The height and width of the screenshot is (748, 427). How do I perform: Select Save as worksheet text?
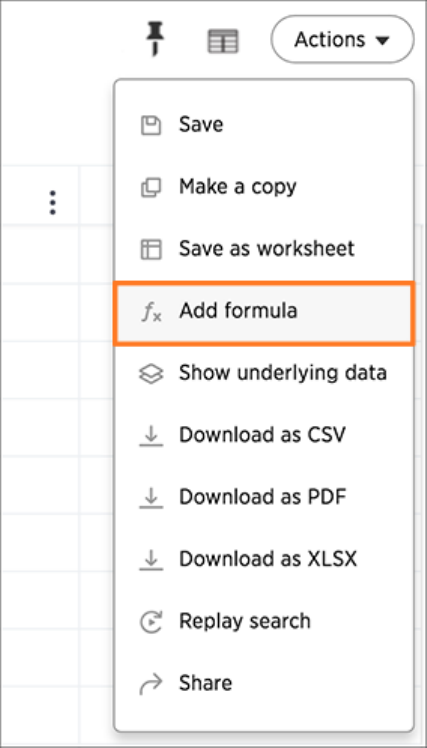(x=267, y=249)
